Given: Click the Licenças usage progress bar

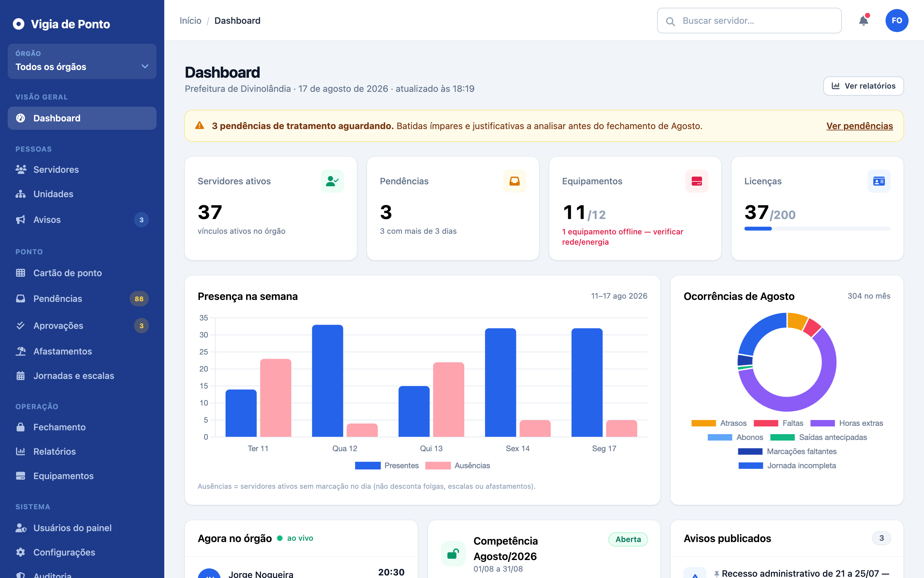Looking at the screenshot, I should coord(817,229).
